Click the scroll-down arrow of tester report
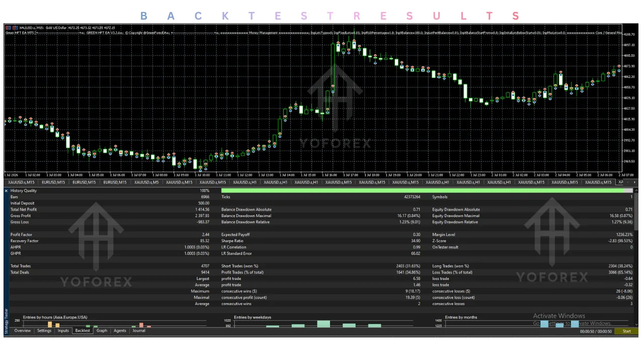This screenshot has width=644, height=362. tap(636, 325)
